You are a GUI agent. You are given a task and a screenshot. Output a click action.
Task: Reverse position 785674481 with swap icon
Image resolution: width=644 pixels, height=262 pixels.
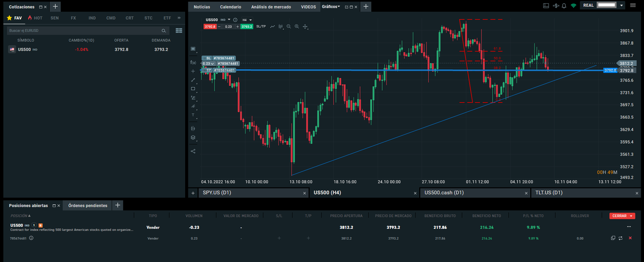(x=621, y=238)
